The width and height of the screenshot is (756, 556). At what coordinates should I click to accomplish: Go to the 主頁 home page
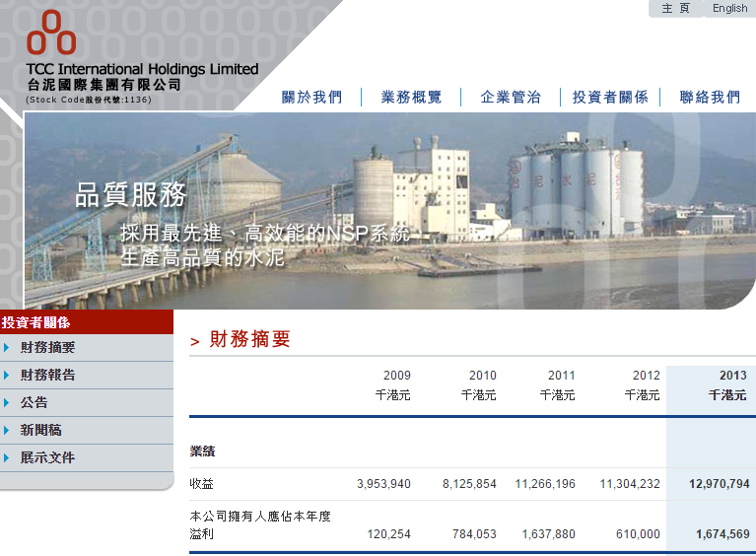[675, 9]
